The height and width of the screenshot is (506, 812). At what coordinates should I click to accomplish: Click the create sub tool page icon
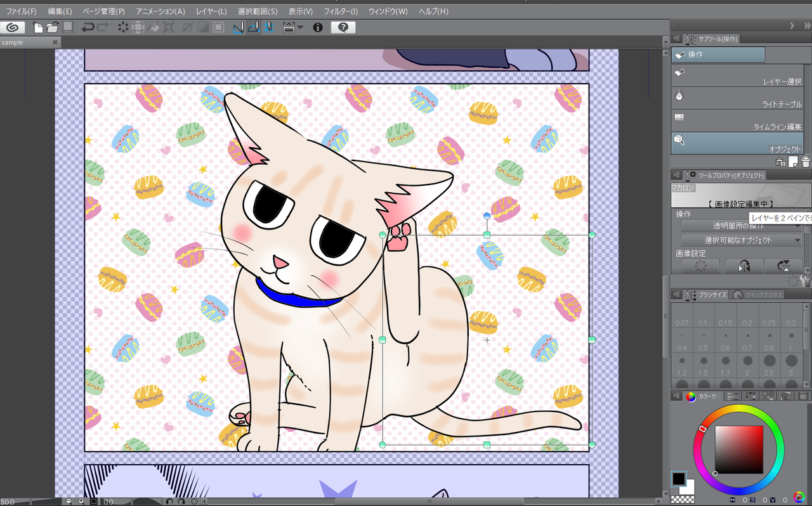click(793, 162)
